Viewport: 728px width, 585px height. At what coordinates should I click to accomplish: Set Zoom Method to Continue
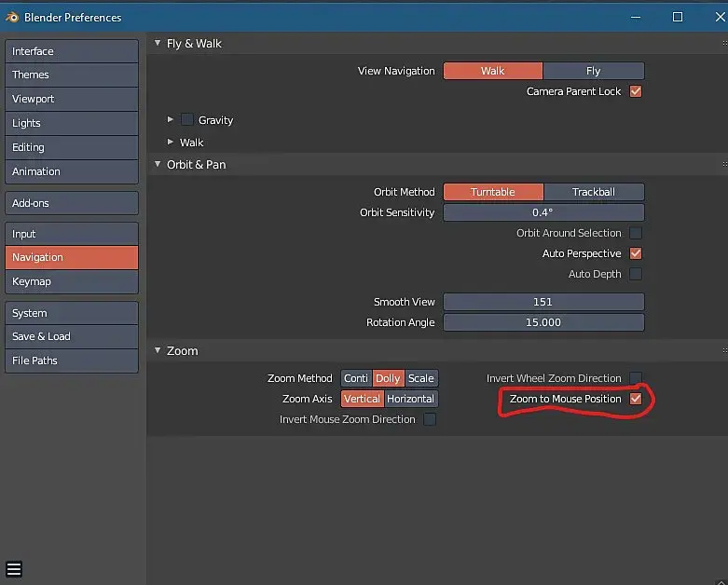click(x=356, y=378)
